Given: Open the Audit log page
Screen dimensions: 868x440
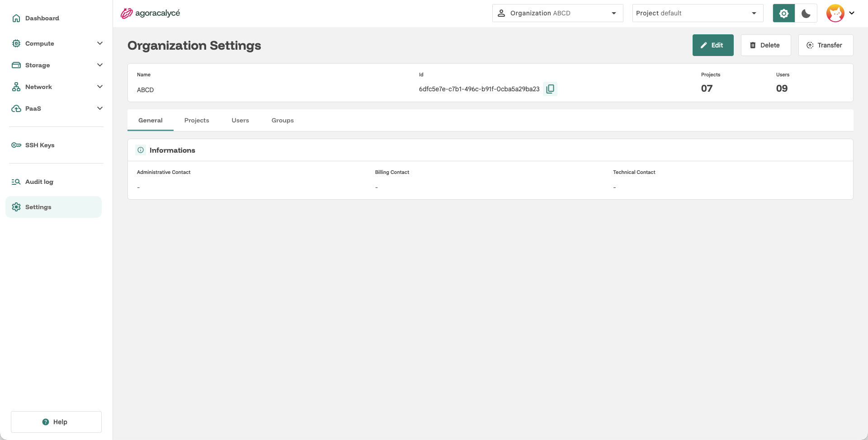Looking at the screenshot, I should (54, 182).
